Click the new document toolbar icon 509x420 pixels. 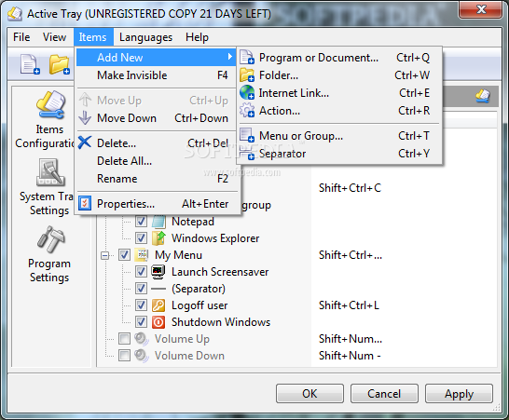pyautogui.click(x=30, y=64)
